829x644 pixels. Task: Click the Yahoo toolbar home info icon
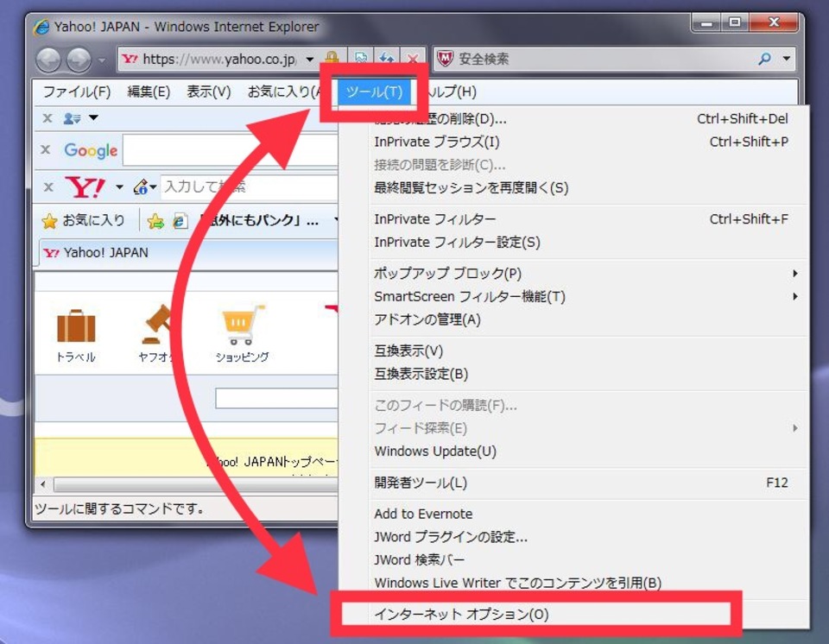(141, 186)
